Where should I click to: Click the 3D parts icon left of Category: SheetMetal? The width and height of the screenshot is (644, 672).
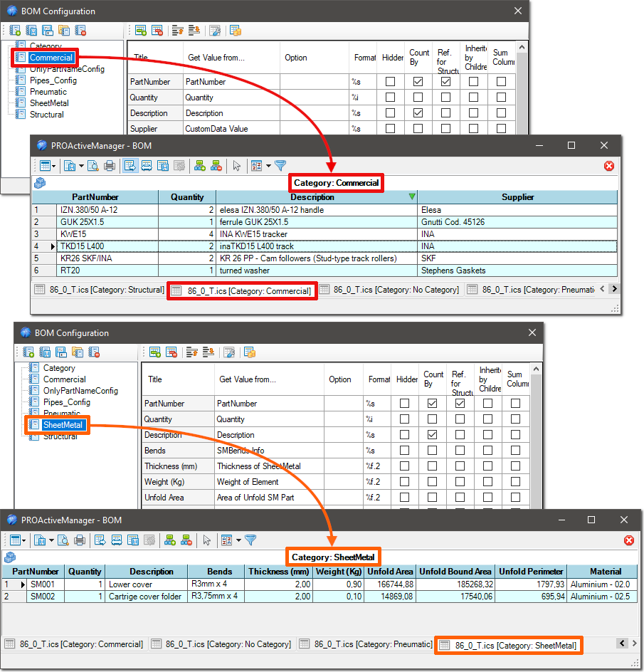pos(10,557)
